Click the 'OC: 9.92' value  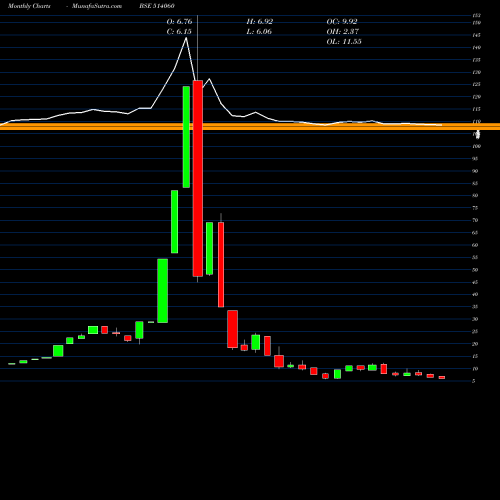[x=342, y=21]
